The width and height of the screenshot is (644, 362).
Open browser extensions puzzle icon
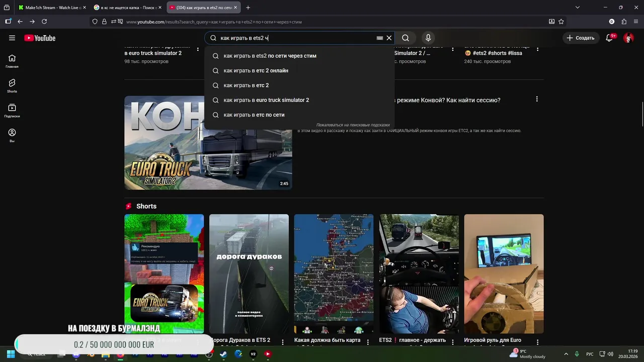coord(624,22)
